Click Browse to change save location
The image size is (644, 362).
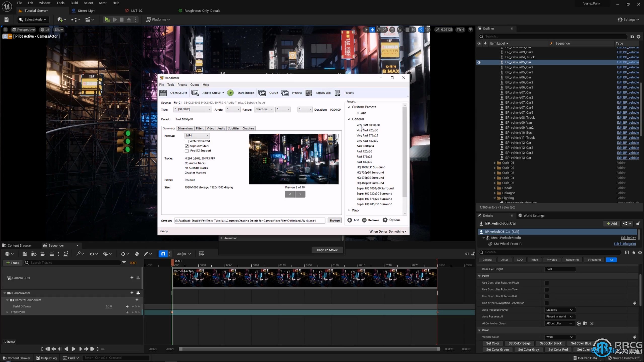click(334, 220)
